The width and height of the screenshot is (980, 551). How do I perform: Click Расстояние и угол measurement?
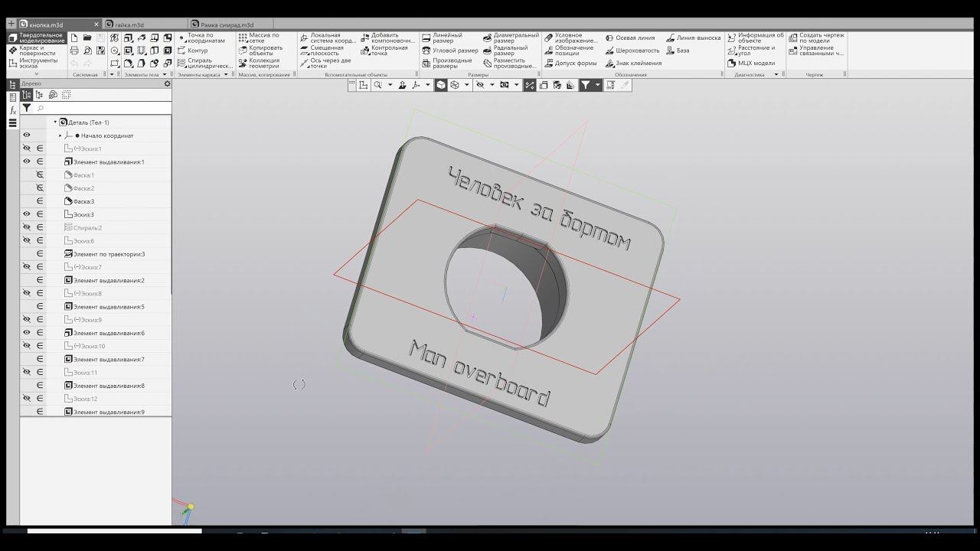click(751, 51)
